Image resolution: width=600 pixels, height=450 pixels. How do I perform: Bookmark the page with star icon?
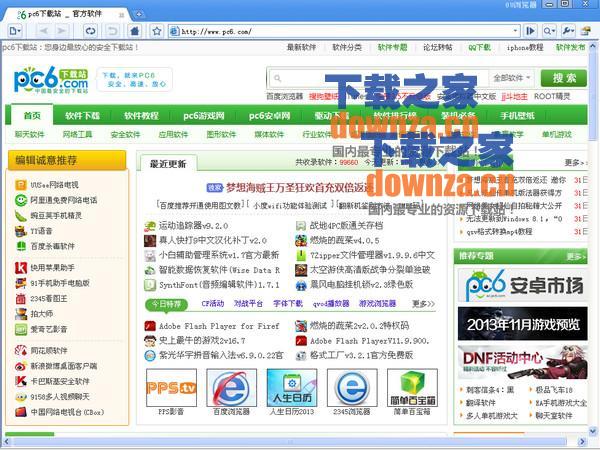tap(157, 31)
